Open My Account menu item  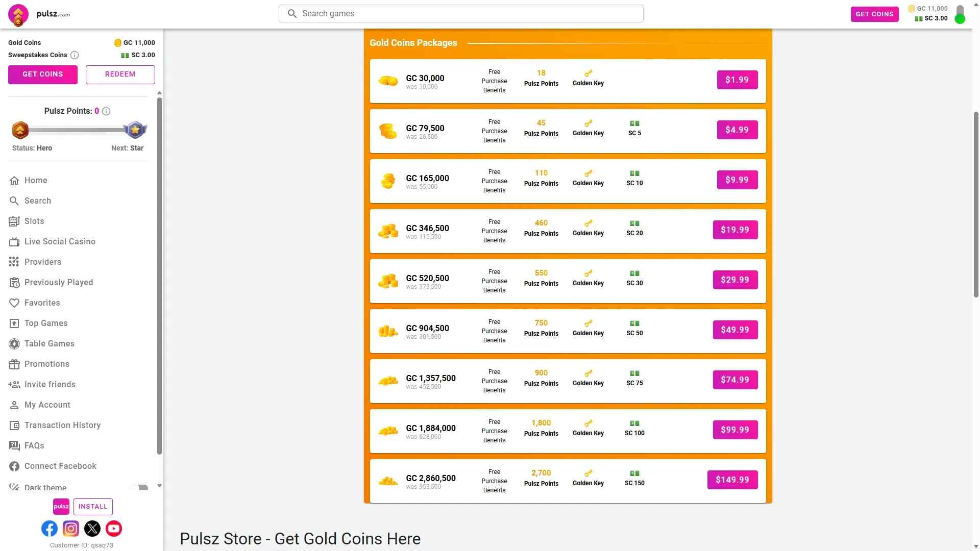pyautogui.click(x=47, y=405)
